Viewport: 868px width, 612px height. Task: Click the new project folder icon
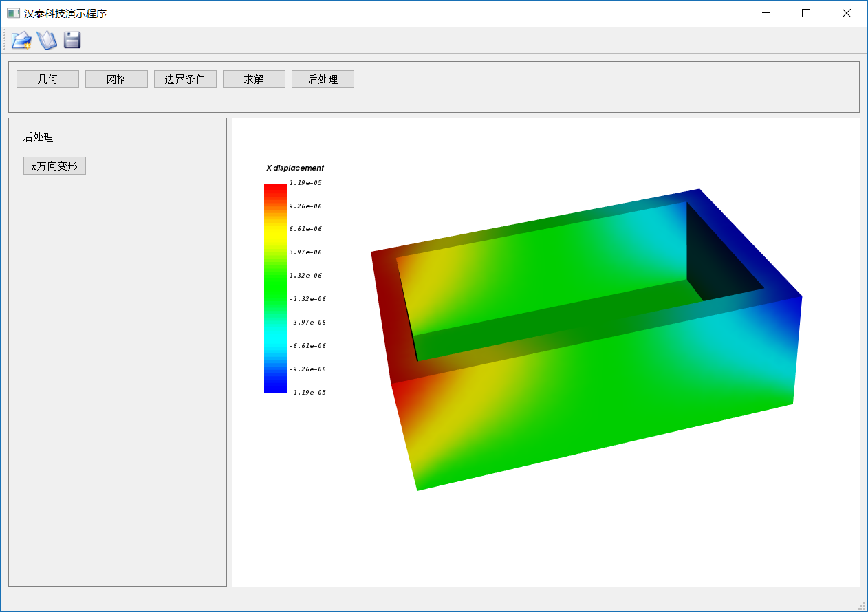click(21, 41)
